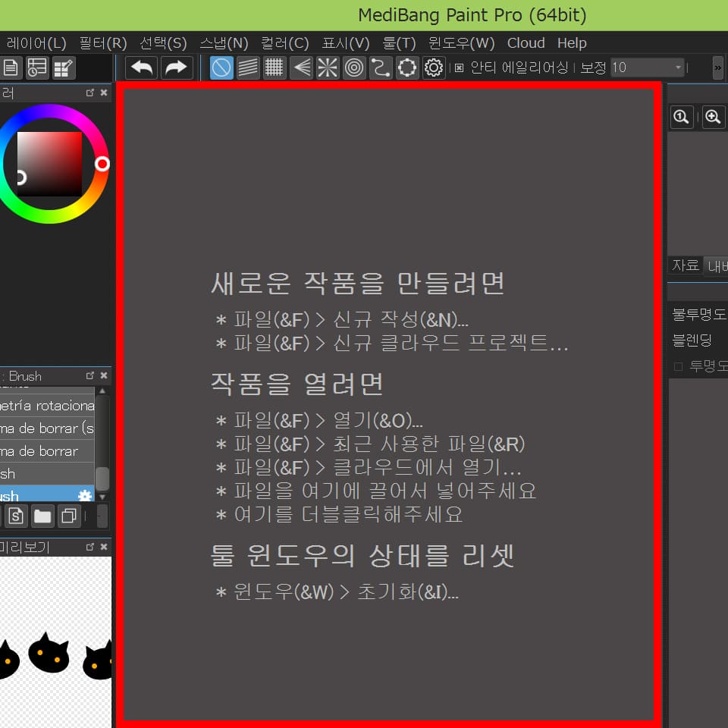Screen dimensions: 728x728
Task: Click the 불투명도 label in the layer panel
Action: pos(699,314)
